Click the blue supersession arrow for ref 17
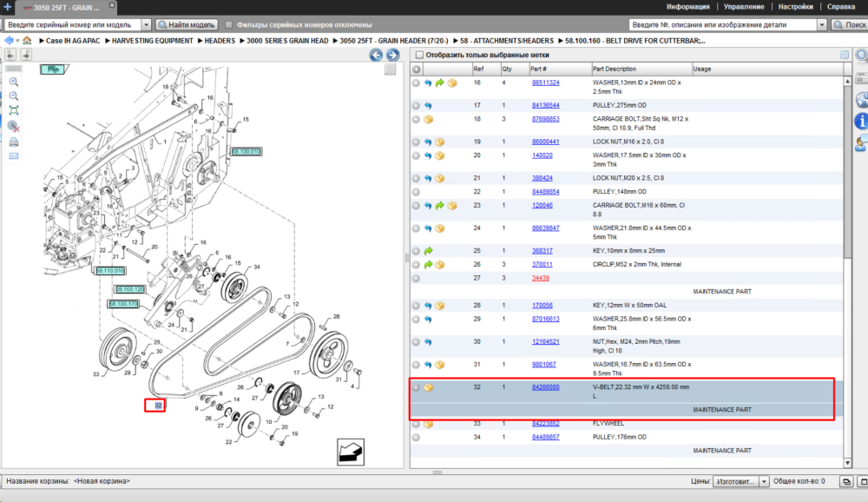Viewport: 868px width, 502px height. [x=428, y=105]
